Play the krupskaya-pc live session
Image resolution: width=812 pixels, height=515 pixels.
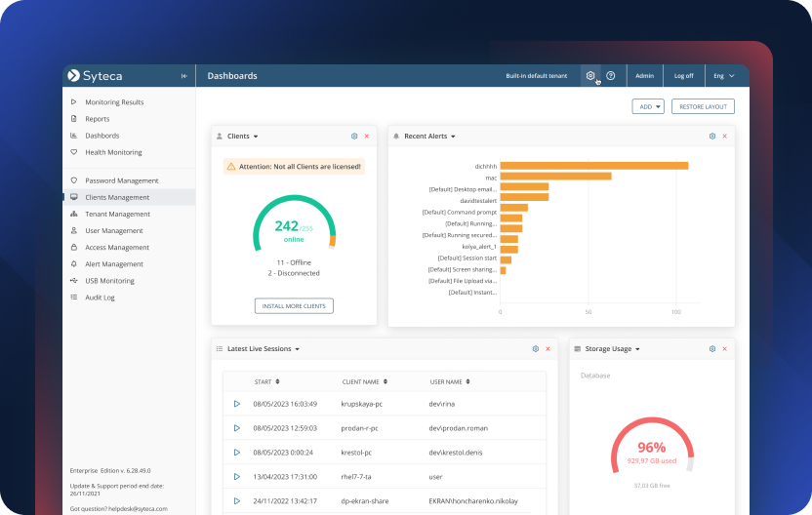236,404
